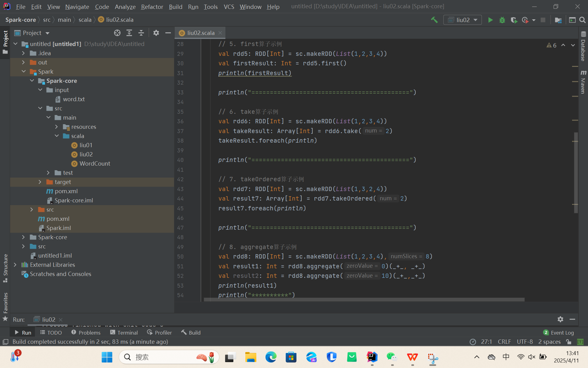
Task: Click Run with Coverage icon
Action: pos(514,20)
